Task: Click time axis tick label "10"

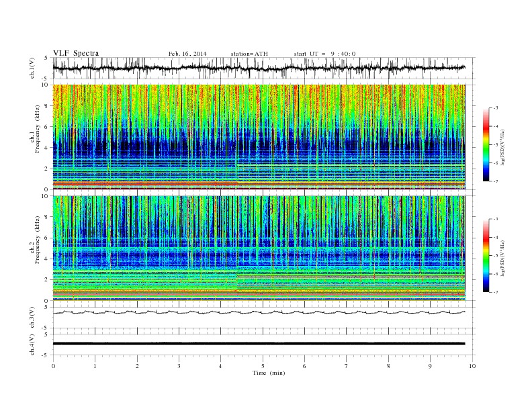Action: [472, 366]
